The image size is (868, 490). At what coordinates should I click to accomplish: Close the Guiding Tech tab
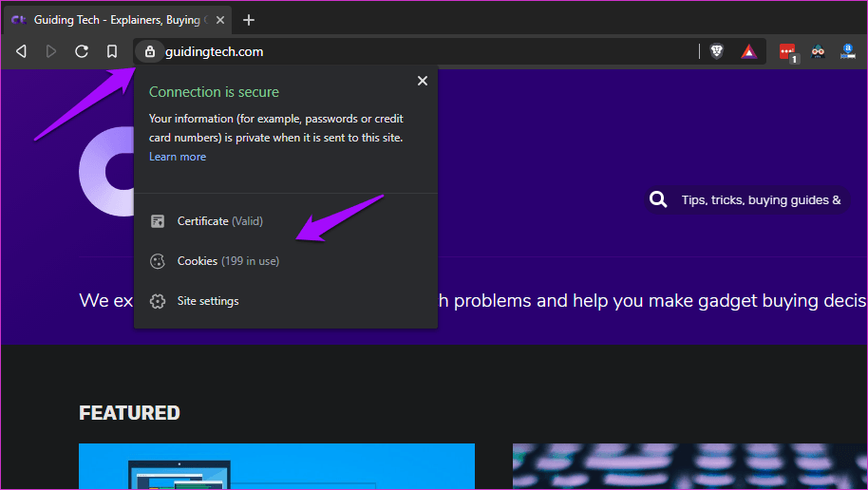(220, 20)
